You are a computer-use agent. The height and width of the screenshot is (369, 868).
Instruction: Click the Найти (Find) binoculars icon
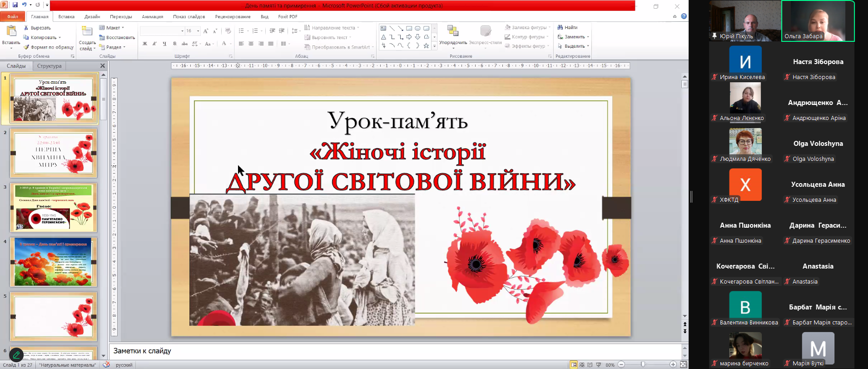[560, 27]
